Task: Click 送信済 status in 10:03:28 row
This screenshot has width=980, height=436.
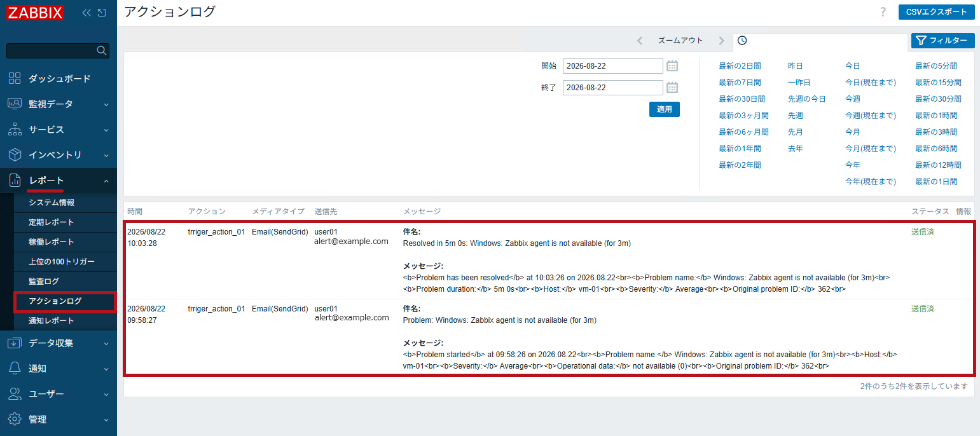Action: pos(922,231)
